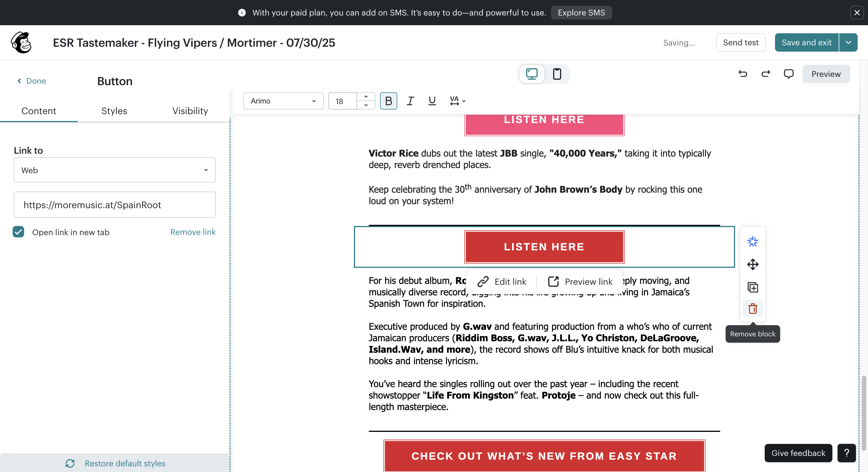Open the Link to Web dropdown
This screenshot has width=868, height=472.
click(x=115, y=170)
